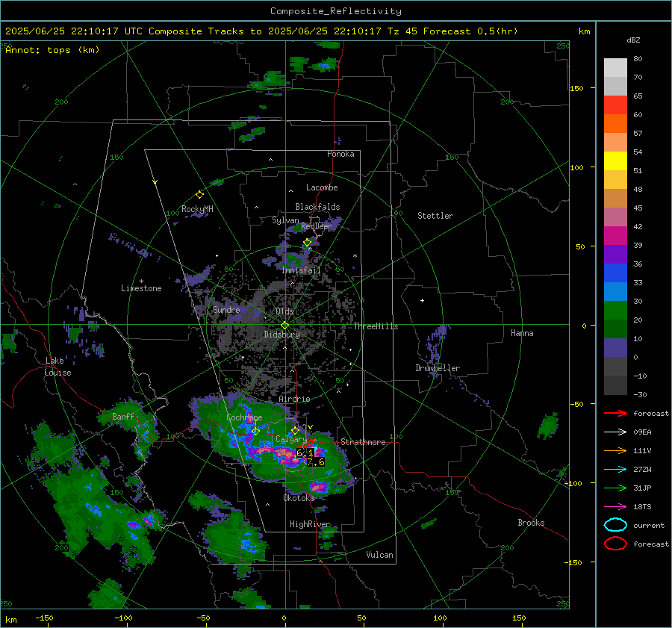Click the 'Annot: tops (km)' annotation label

pyautogui.click(x=52, y=50)
